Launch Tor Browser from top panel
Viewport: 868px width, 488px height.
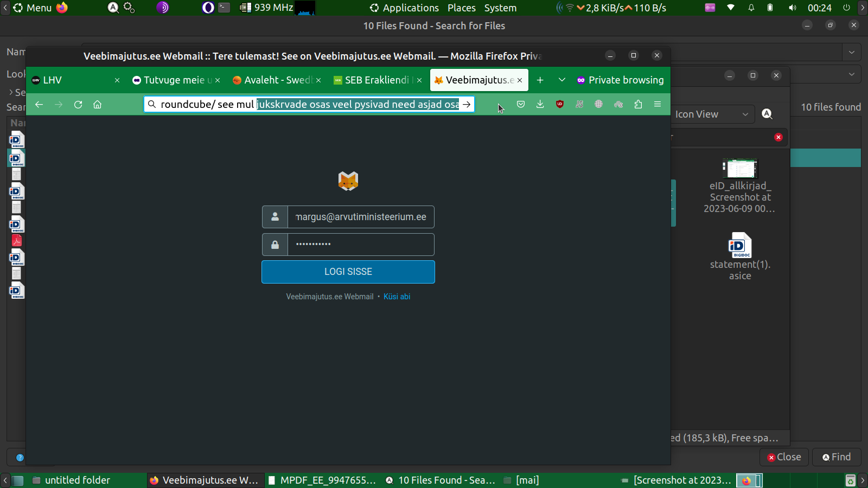(163, 8)
